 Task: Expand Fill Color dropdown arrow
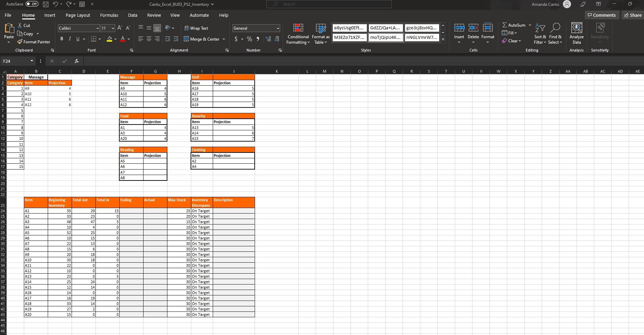[x=115, y=39]
